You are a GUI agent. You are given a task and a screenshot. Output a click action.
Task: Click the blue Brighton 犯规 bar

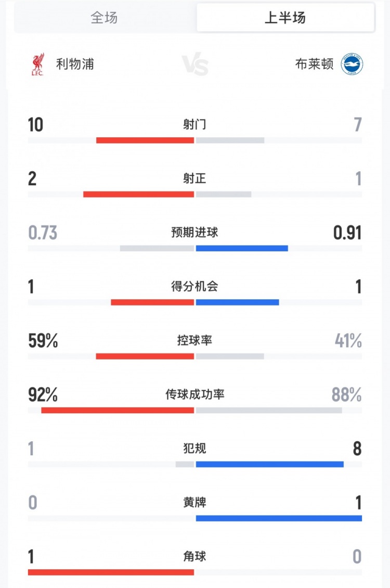tap(269, 464)
